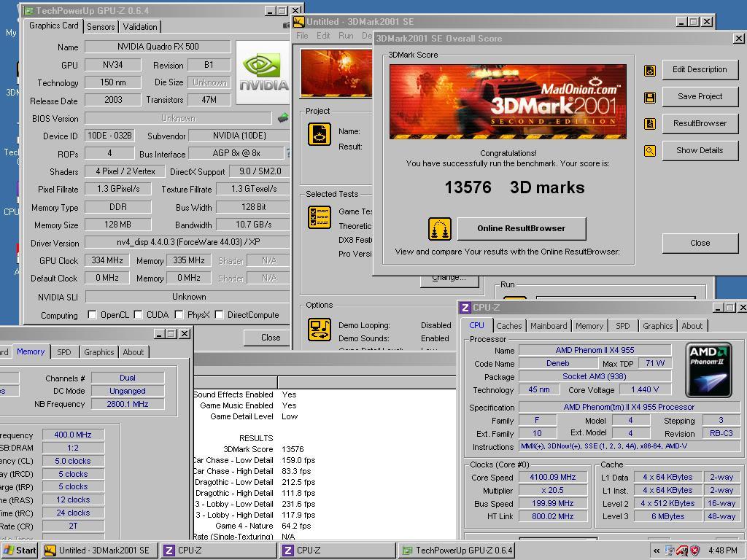Click the NB Frequency value 2800.1 MHz
Viewport: 747px width, 560px height.
[x=127, y=404]
